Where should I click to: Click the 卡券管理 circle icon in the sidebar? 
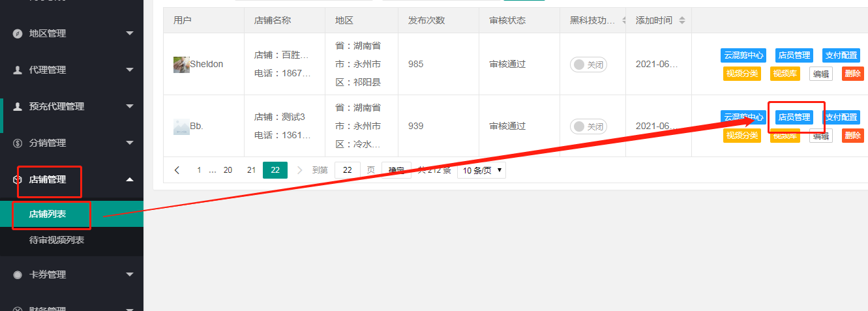(18, 274)
